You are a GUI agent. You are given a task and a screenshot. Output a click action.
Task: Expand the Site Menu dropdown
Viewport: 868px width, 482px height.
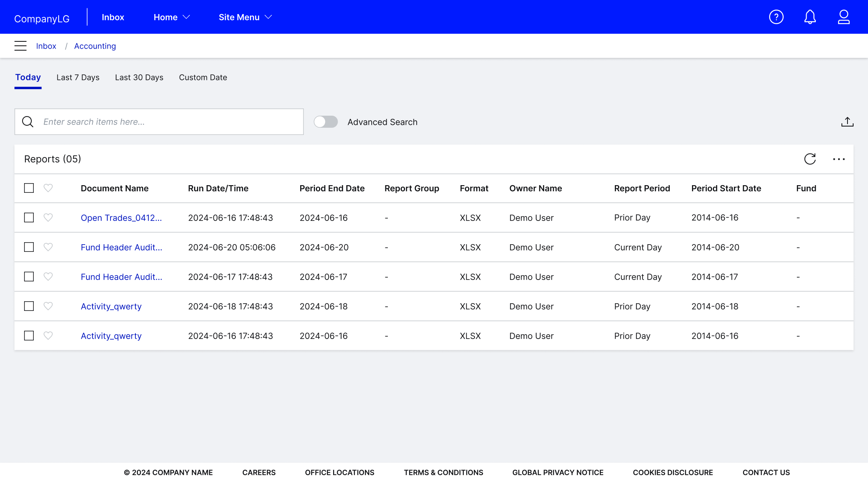(245, 17)
